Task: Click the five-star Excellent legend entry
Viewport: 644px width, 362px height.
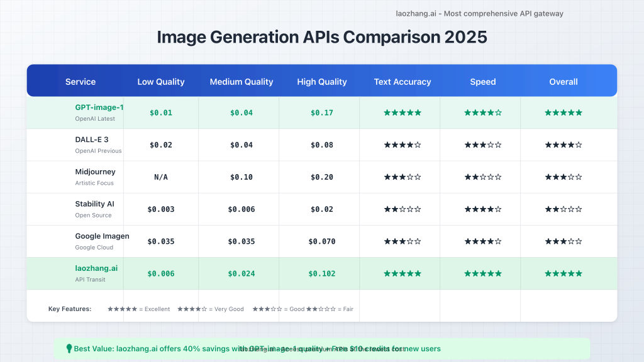Action: pos(138,309)
